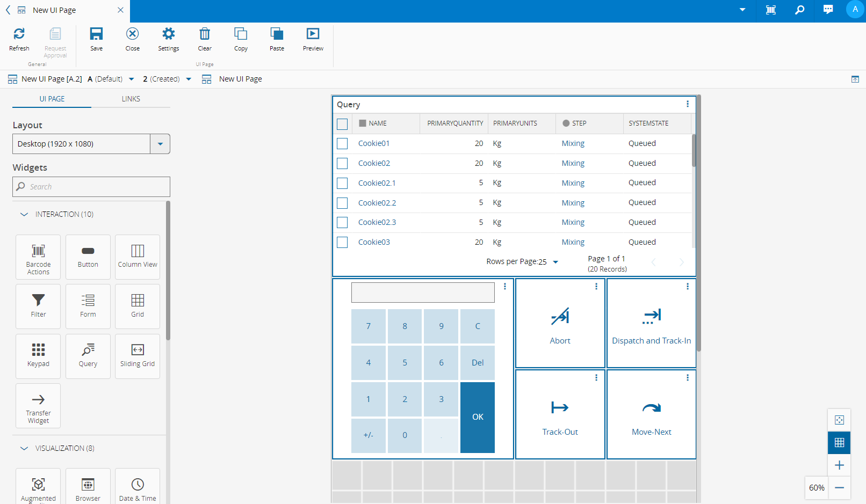Toggle the select-all header checkbox
Screen dimensions: 866x504
[342, 124]
